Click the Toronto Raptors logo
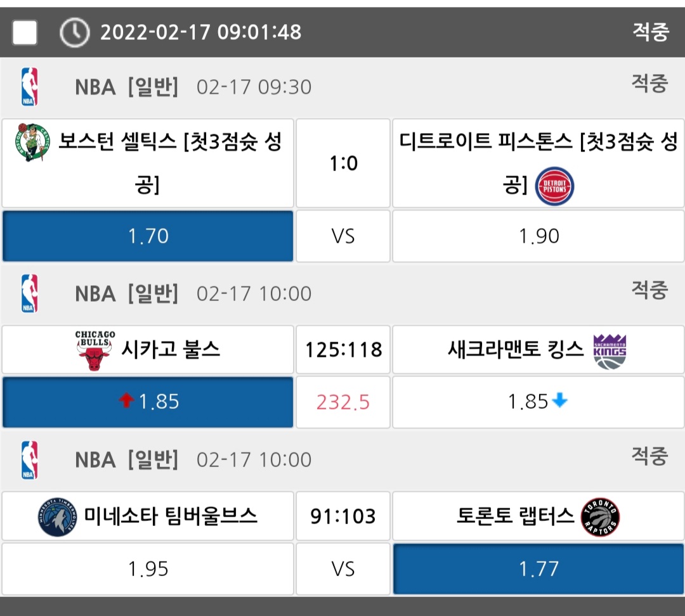Screen dimensions: 685x616 (x=600, y=517)
